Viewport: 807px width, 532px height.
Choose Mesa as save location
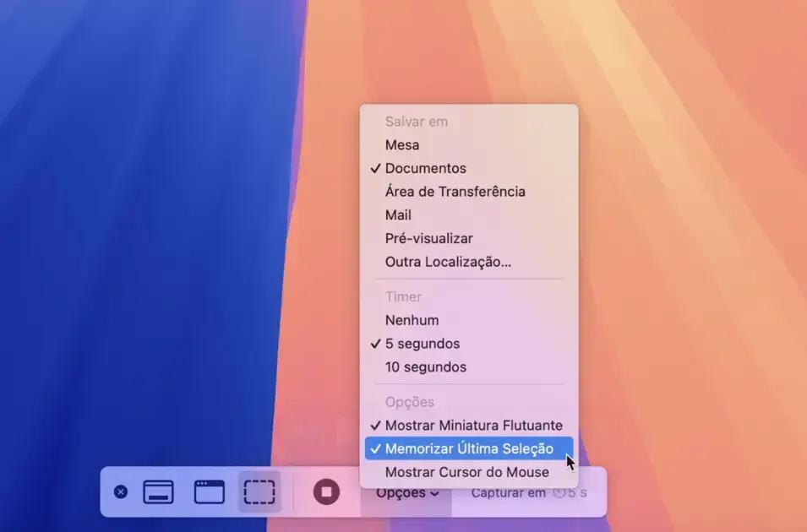pos(469,145)
